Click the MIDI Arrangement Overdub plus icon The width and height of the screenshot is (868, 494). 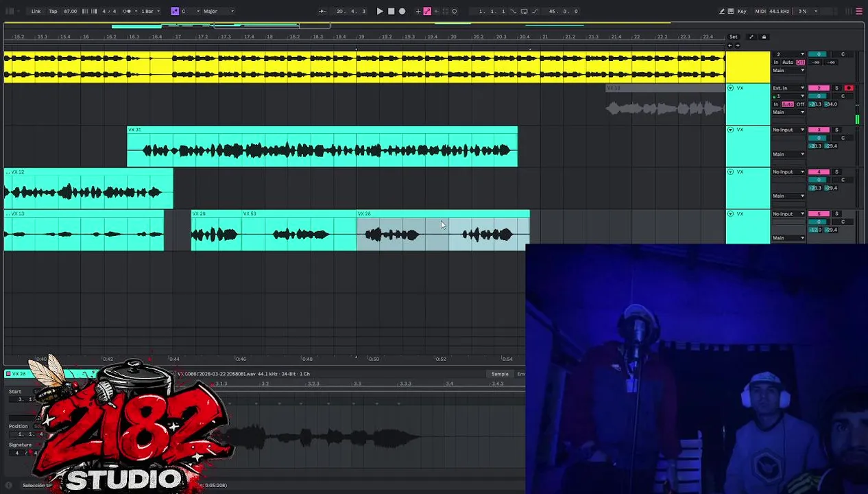click(418, 11)
